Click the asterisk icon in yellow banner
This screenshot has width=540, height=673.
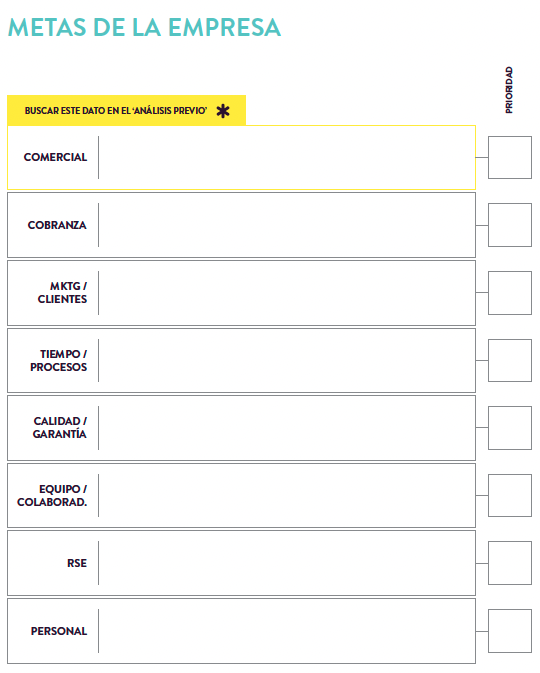point(223,111)
